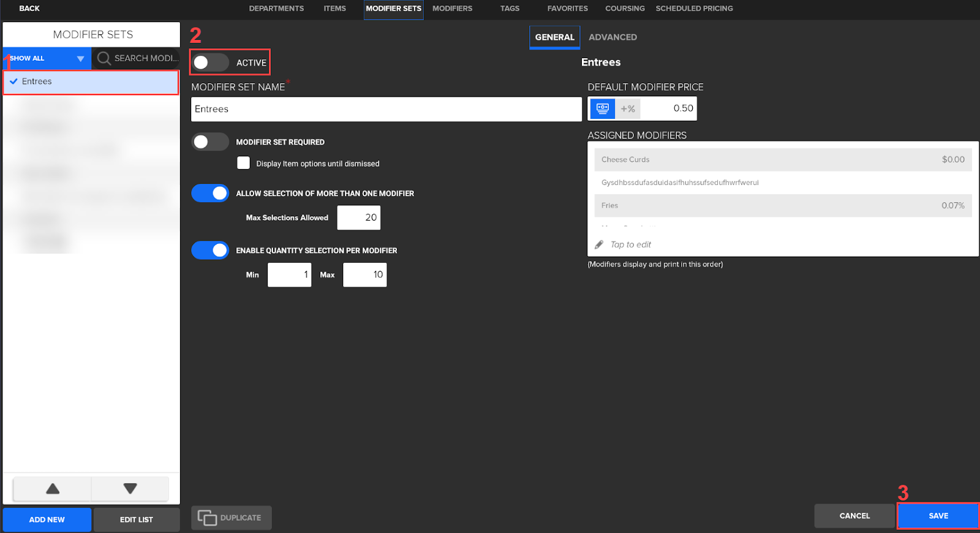Switch to the Advanced tab
Image resolution: width=980 pixels, height=533 pixels.
point(612,37)
